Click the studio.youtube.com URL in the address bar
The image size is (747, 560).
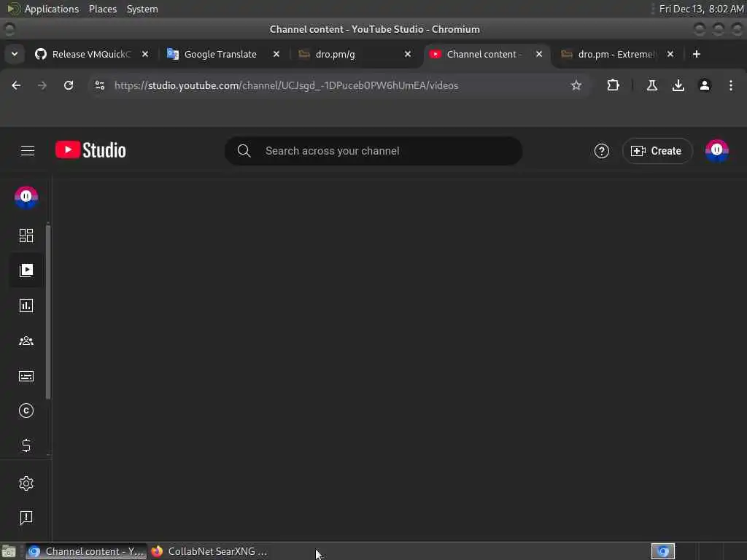tap(286, 85)
